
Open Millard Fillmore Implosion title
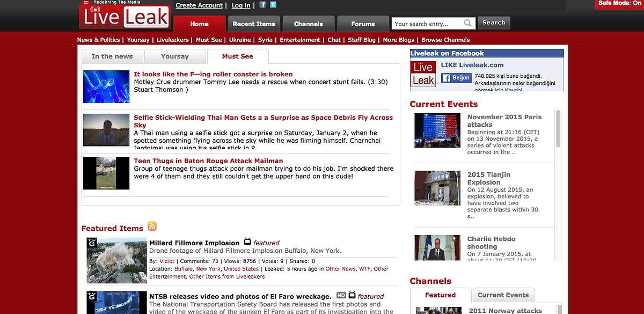[194, 243]
